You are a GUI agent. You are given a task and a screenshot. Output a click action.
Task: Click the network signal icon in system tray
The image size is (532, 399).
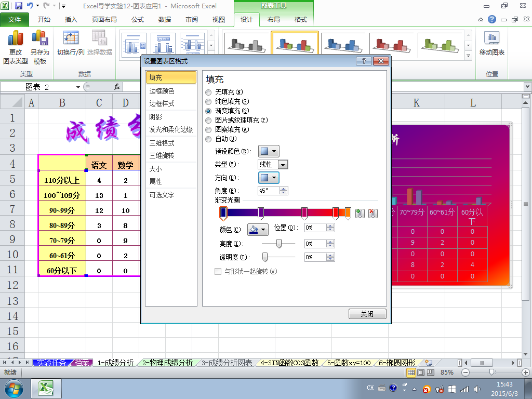[464, 389]
